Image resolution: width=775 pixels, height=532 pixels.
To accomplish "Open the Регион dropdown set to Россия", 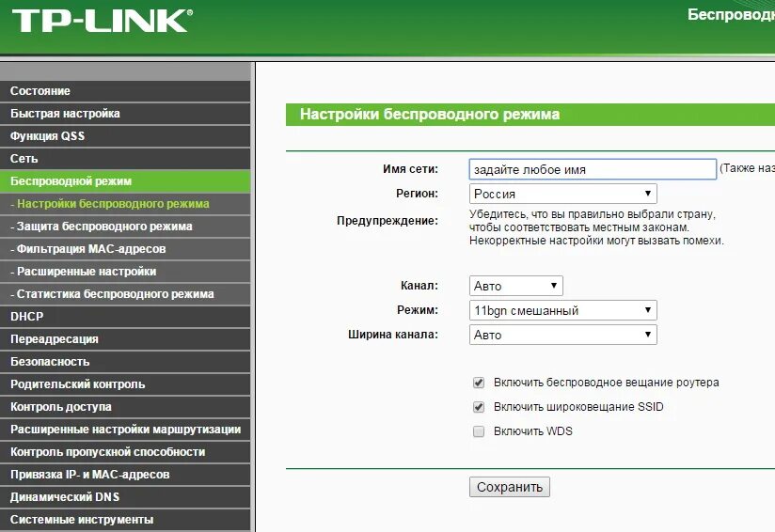I will (563, 194).
